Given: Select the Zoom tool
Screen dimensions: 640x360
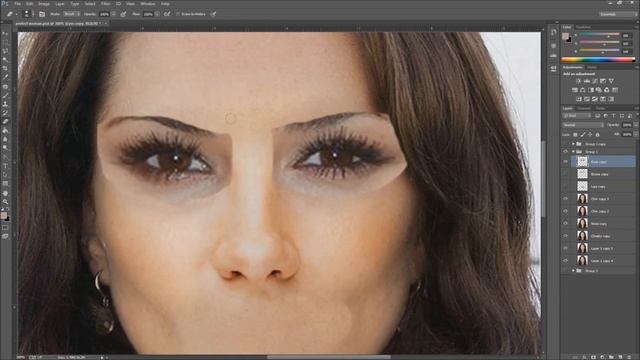Looking at the screenshot, I should pyautogui.click(x=5, y=202).
